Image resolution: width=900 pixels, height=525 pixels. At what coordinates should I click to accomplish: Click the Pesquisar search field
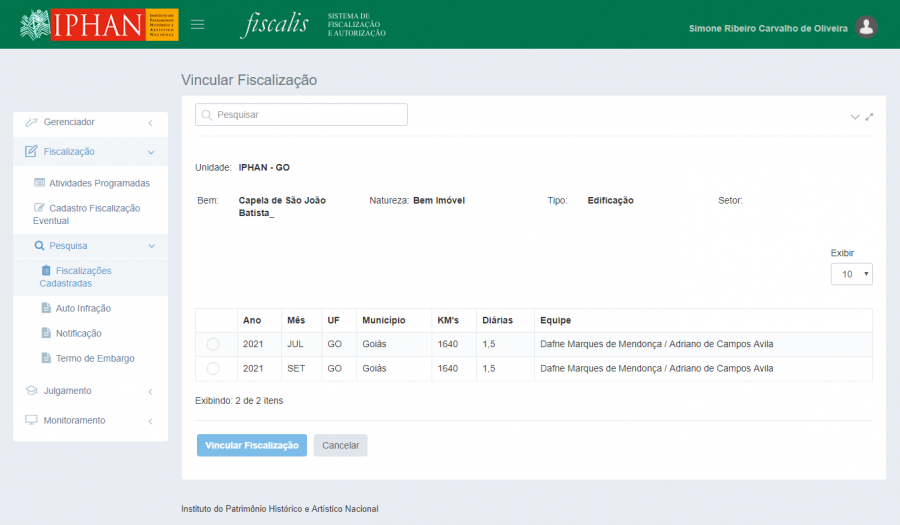[x=301, y=115]
